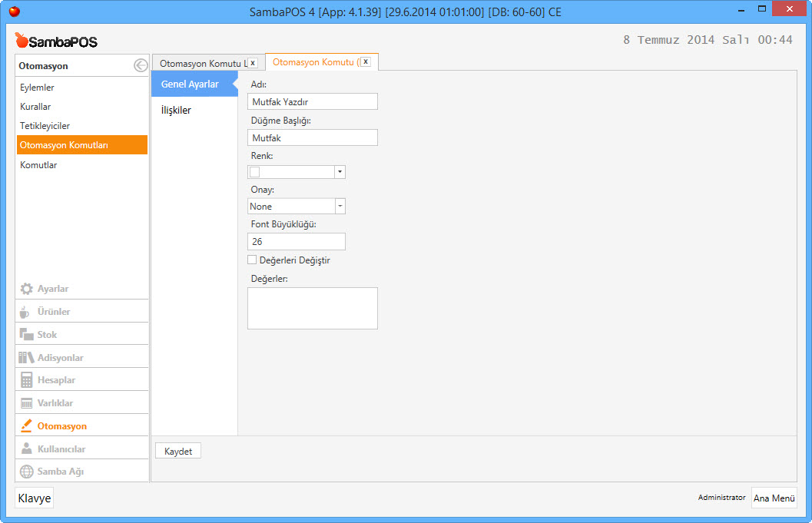
Task: Click the Ayarlar gear icon
Action: click(x=26, y=289)
